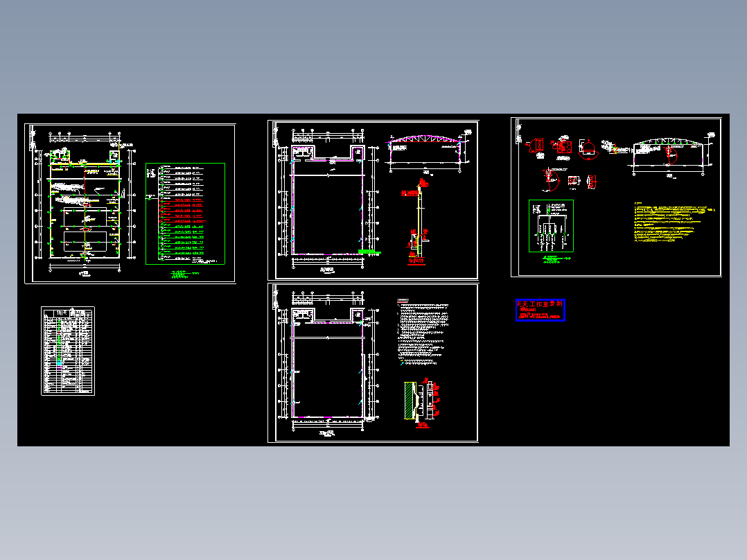This screenshot has height=560, width=747.
Task: Click the blue-bordered red text box 天天工作室录制
Action: (x=541, y=310)
